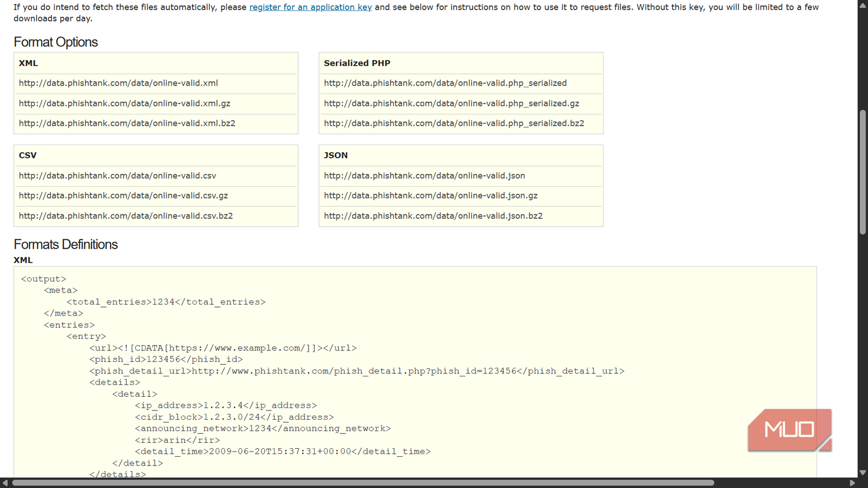Select the online-valid.json.bz2 URL

tap(433, 216)
